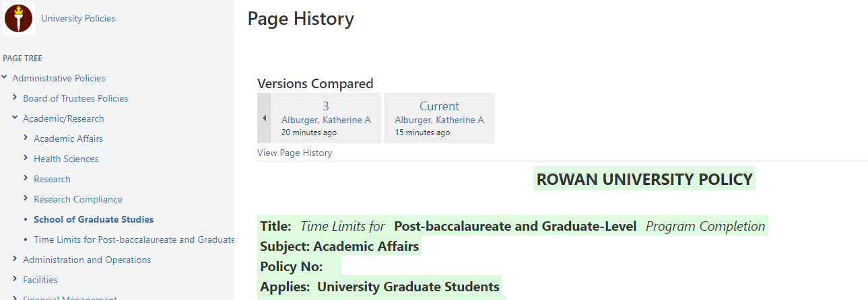Click the Rowan torch logo icon
This screenshot has width=868, height=300.
coord(19,18)
